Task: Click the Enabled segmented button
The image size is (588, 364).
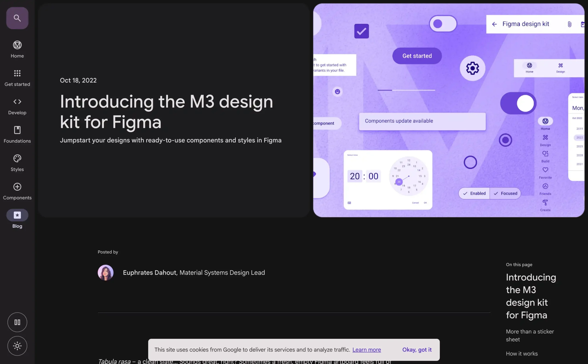Action: click(x=474, y=193)
